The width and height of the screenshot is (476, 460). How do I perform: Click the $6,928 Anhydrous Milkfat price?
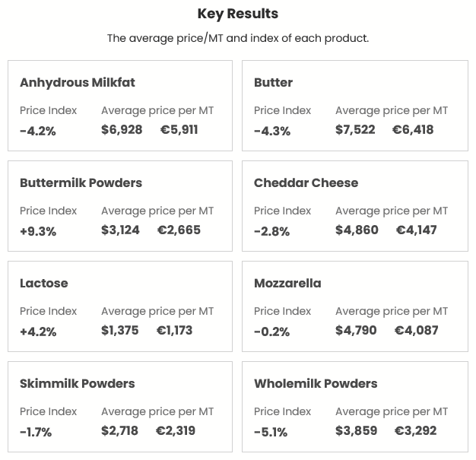coord(122,129)
